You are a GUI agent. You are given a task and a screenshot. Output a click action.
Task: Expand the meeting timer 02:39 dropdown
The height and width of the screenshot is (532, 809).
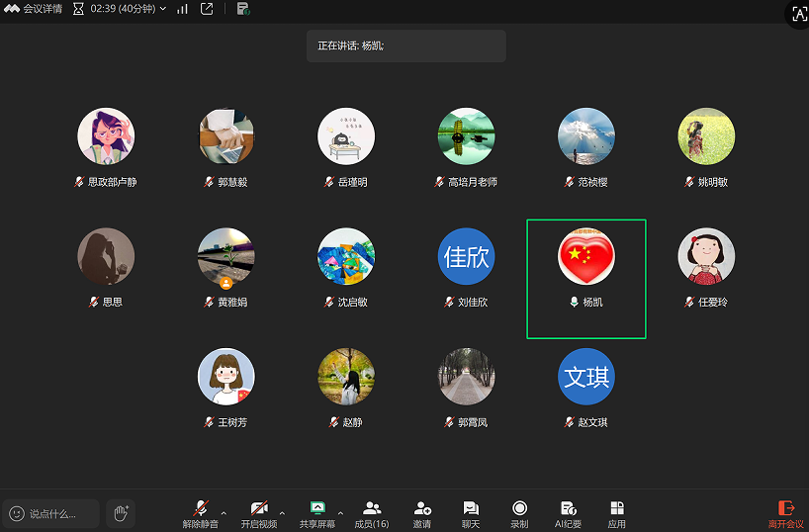(x=163, y=9)
